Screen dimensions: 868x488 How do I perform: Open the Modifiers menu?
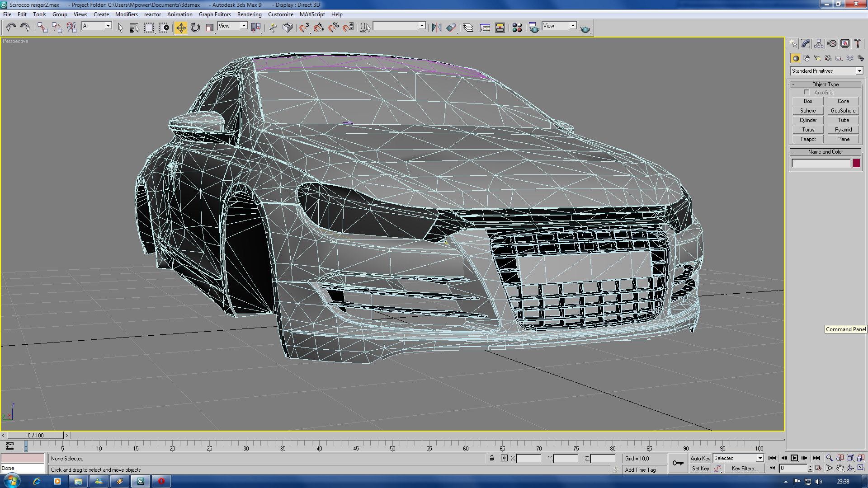point(126,14)
